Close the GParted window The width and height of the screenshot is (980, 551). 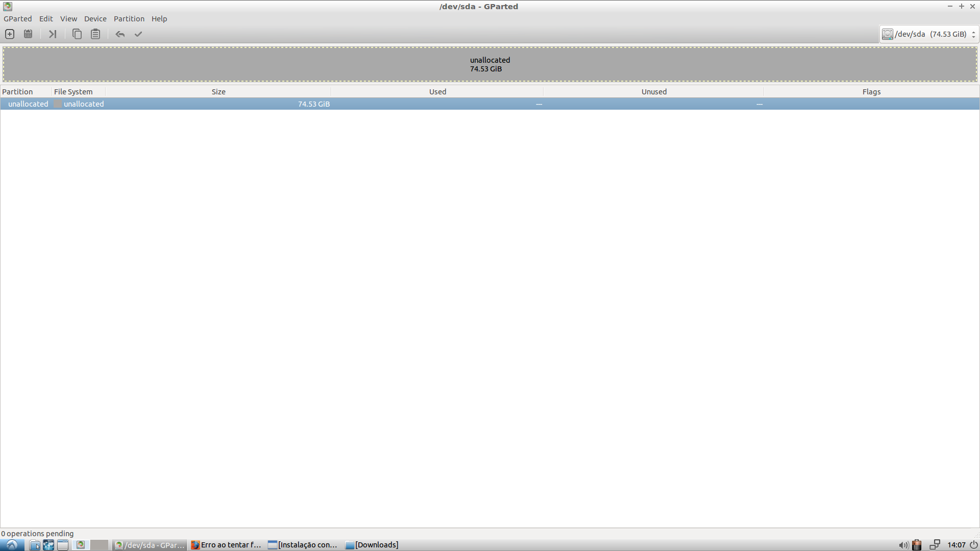pos(973,6)
